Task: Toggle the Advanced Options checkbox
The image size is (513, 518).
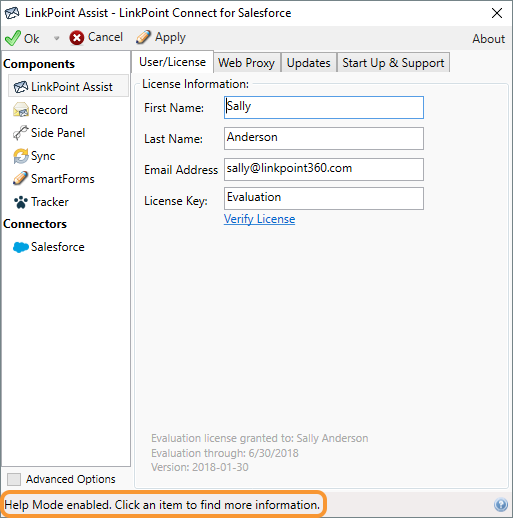Action: pyautogui.click(x=14, y=480)
